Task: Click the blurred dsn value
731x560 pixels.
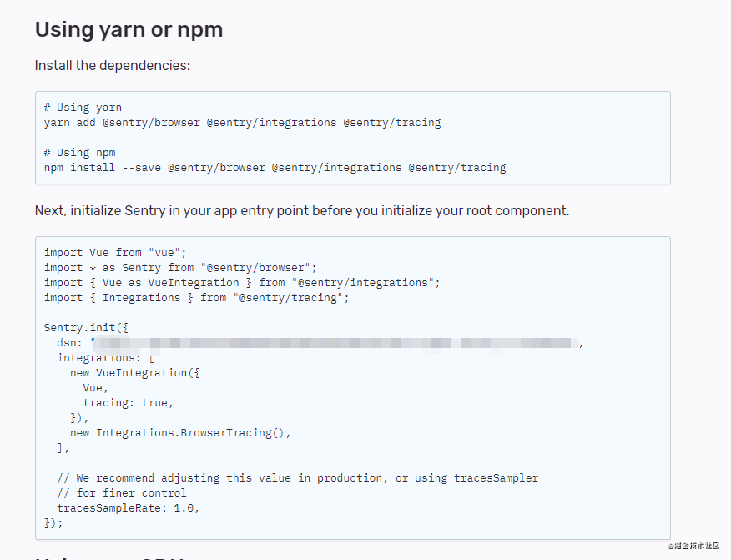Action: click(x=334, y=342)
